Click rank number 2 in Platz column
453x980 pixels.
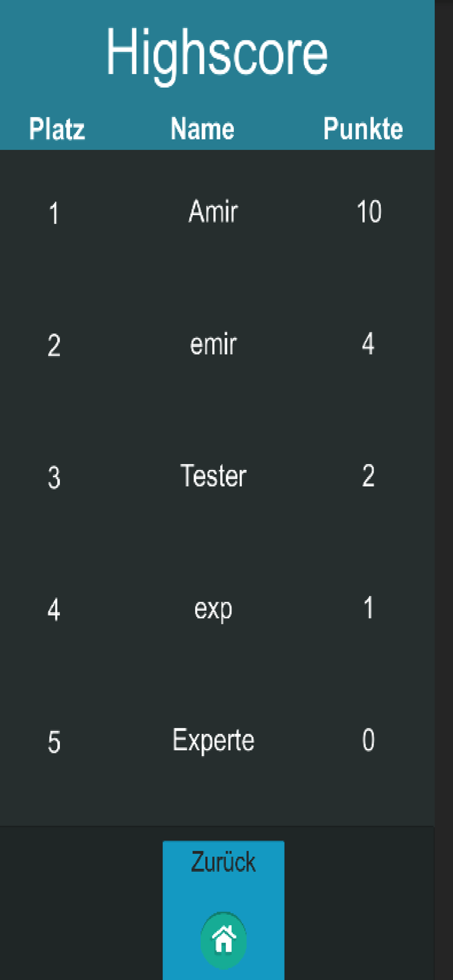point(54,345)
